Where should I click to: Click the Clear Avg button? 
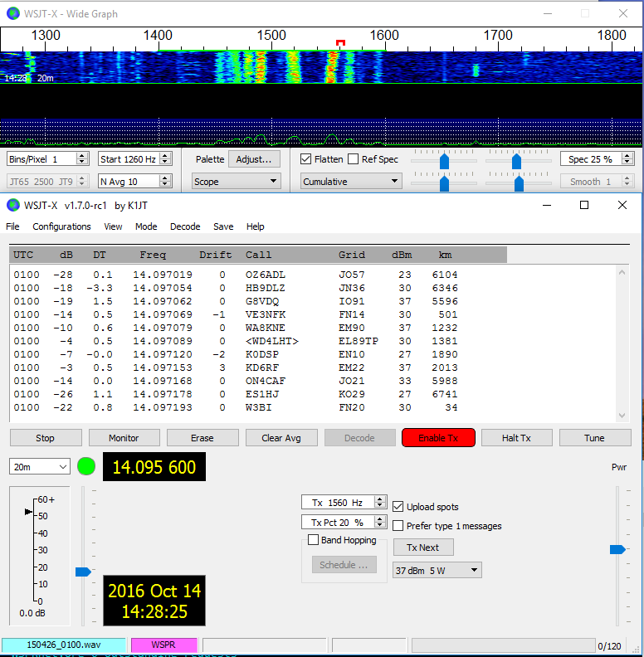[x=281, y=438]
